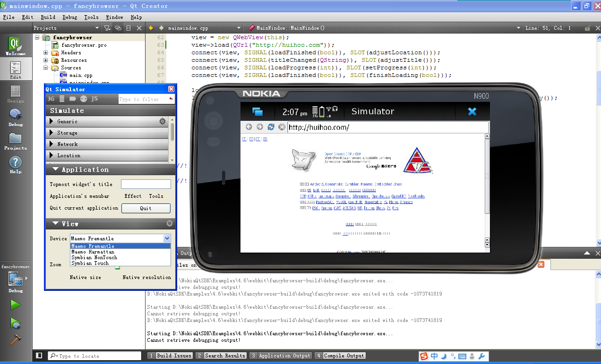Click the simulator URL address bar

pyautogui.click(x=387, y=127)
